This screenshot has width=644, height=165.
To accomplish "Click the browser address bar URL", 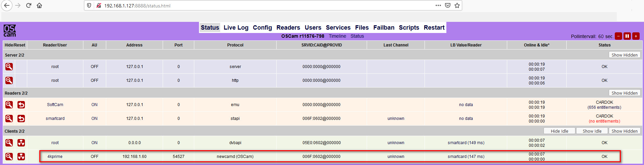I will click(x=137, y=6).
